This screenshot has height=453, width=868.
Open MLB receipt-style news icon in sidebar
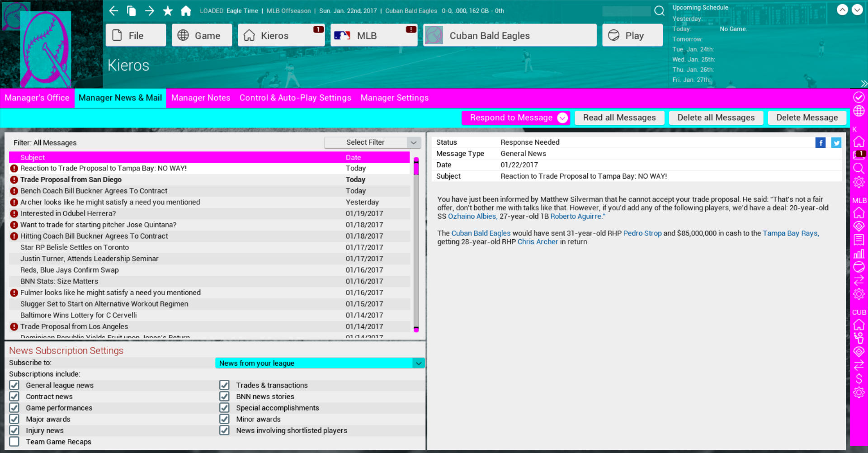[x=859, y=240]
